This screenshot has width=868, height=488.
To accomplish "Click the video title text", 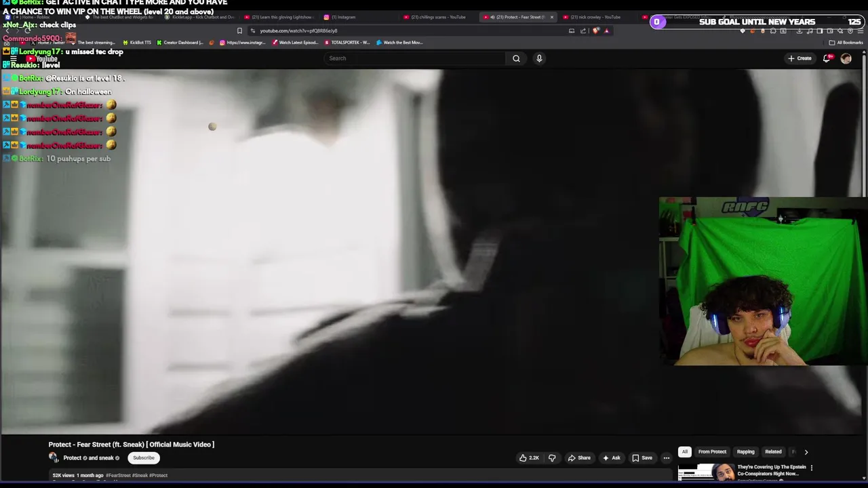I will click(x=131, y=445).
